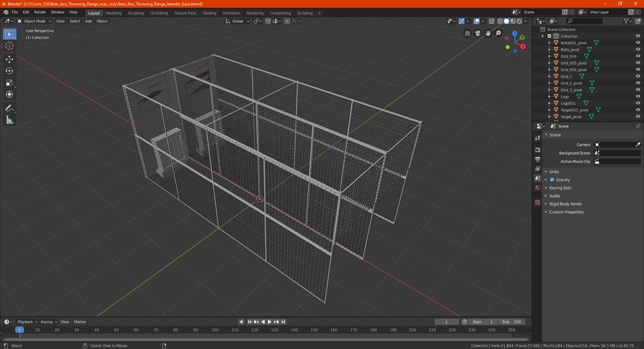Expand the Custom Properties panel
644x349 pixels.
[566, 212]
